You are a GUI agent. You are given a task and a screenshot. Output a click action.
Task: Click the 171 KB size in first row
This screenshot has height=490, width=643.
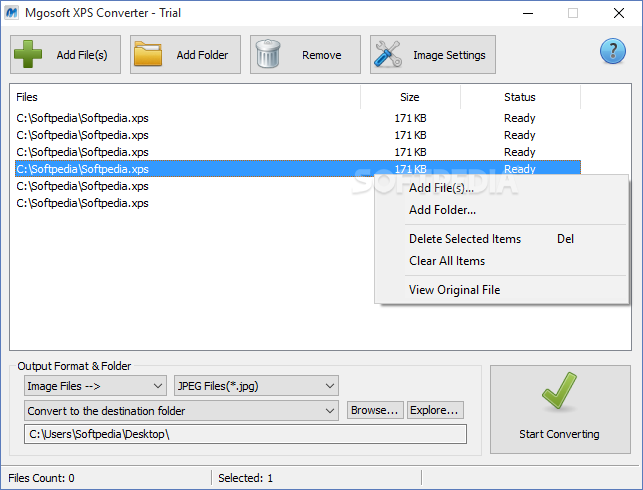410,118
